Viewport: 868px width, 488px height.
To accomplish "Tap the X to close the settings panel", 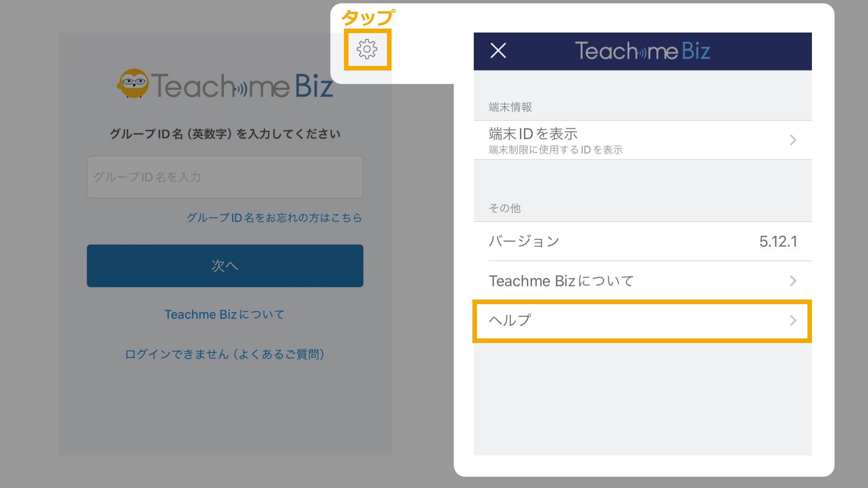I will [499, 50].
